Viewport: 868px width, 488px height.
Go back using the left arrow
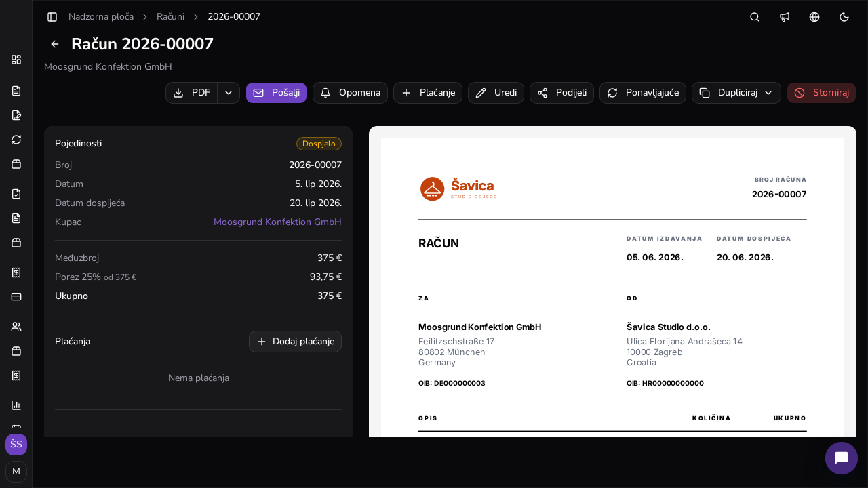pyautogui.click(x=55, y=44)
